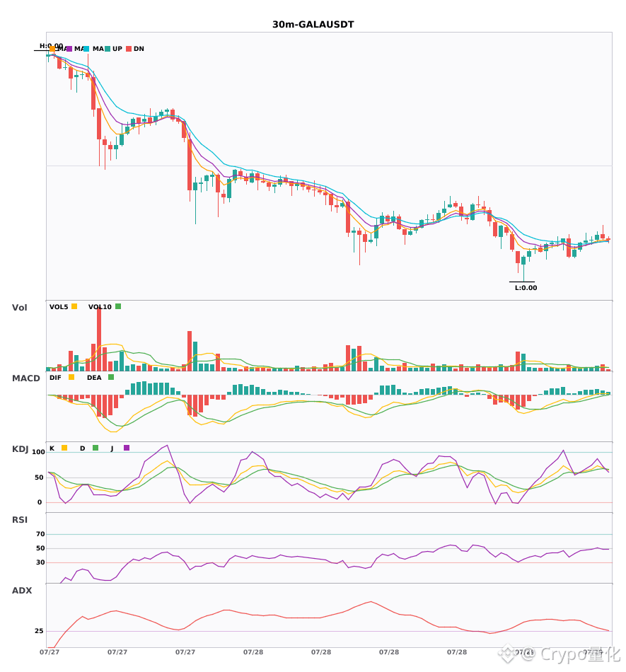The width and height of the screenshot is (626, 672).
Task: Click the green DEA swatch
Action: [111, 377]
